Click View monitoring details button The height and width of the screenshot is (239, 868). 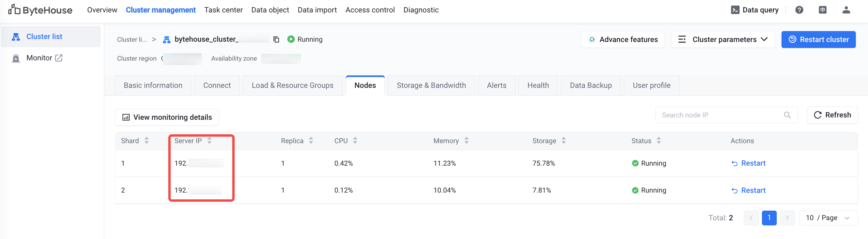(167, 117)
